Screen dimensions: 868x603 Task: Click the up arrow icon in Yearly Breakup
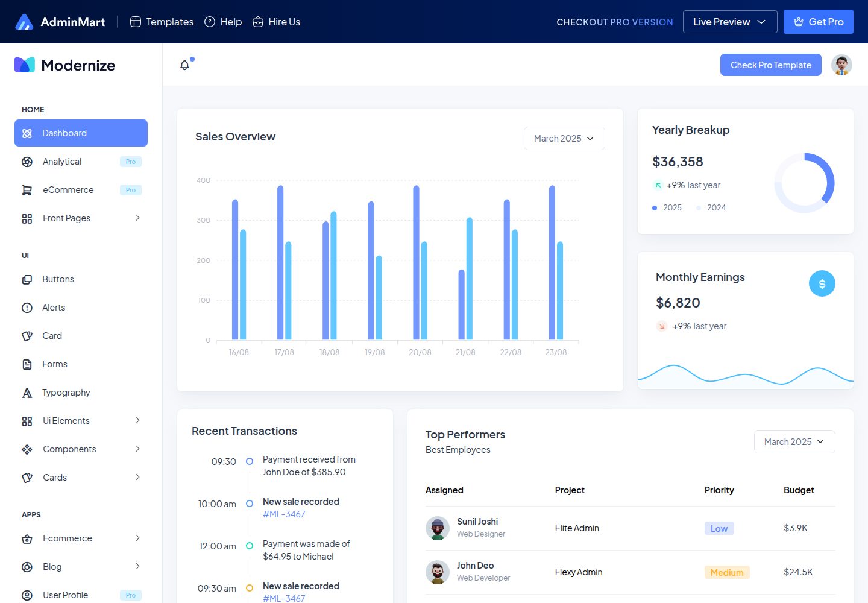(x=658, y=185)
